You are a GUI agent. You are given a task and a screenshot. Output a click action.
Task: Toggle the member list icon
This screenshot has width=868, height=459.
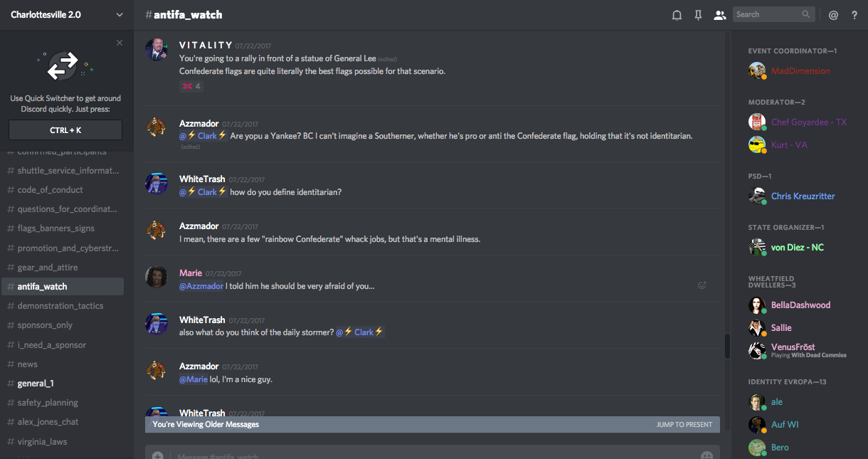pyautogui.click(x=719, y=15)
